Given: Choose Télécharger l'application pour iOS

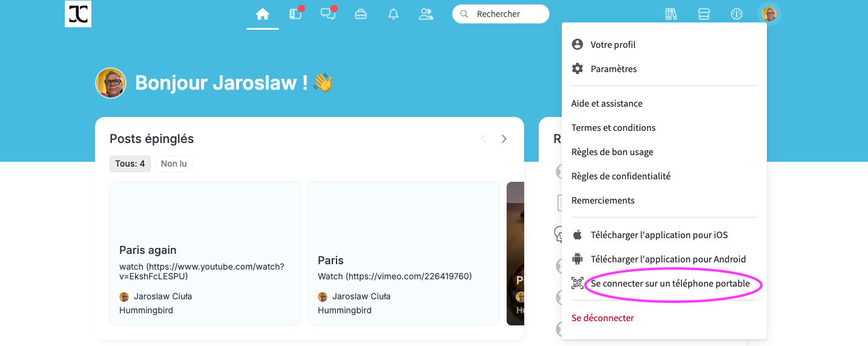Looking at the screenshot, I should (659, 235).
